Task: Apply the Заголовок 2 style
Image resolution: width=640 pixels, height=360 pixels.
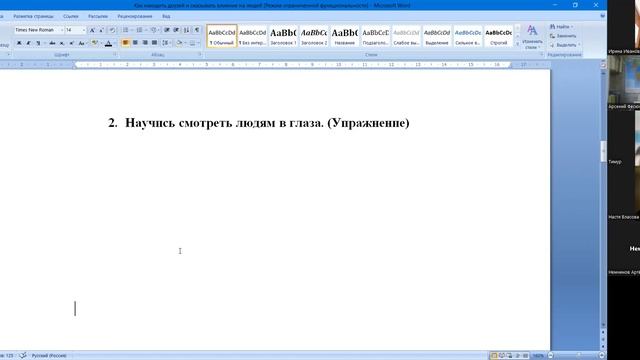Action: pos(314,36)
